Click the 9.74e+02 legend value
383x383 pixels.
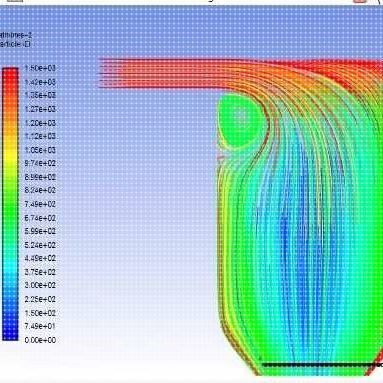[x=40, y=163]
